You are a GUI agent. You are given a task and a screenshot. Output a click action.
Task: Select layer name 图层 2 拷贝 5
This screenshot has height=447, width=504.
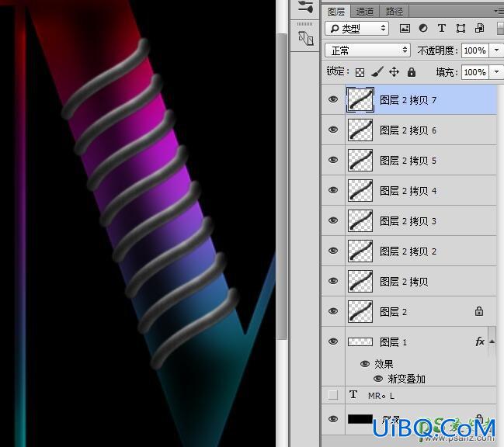point(408,160)
